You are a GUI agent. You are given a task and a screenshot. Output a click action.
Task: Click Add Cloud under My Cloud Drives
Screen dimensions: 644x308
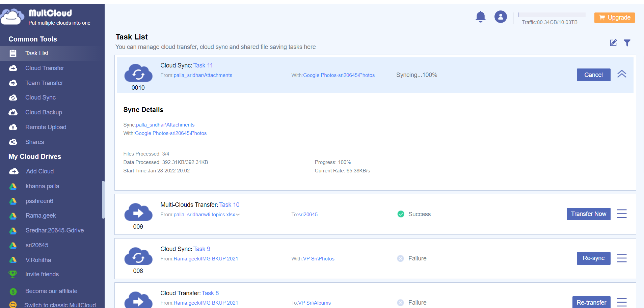(40, 171)
